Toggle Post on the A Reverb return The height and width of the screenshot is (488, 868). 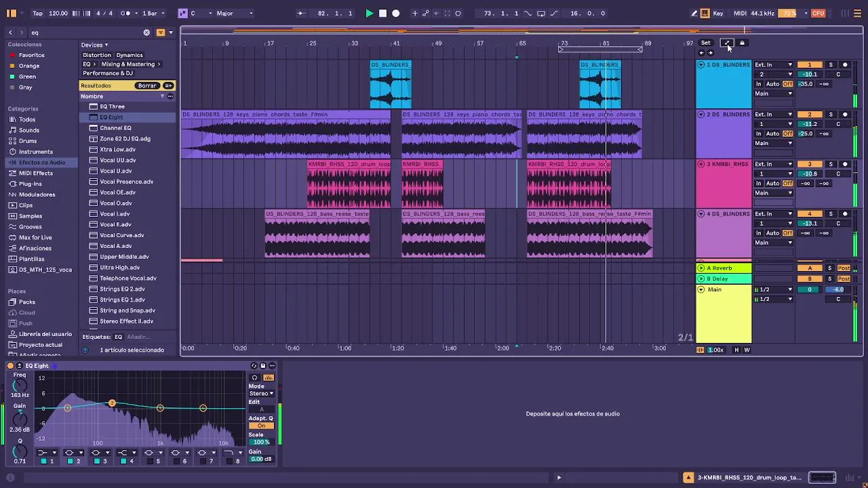[x=844, y=268]
